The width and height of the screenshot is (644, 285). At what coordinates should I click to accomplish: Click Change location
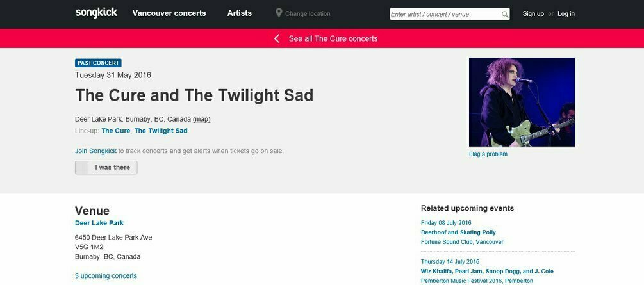308,13
